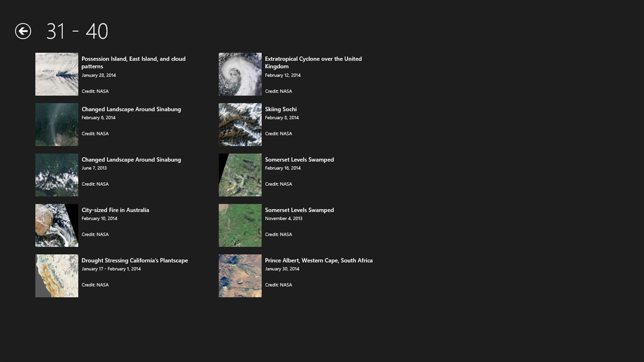Select the Prince Albert desert terrain thumbnail

point(240,276)
